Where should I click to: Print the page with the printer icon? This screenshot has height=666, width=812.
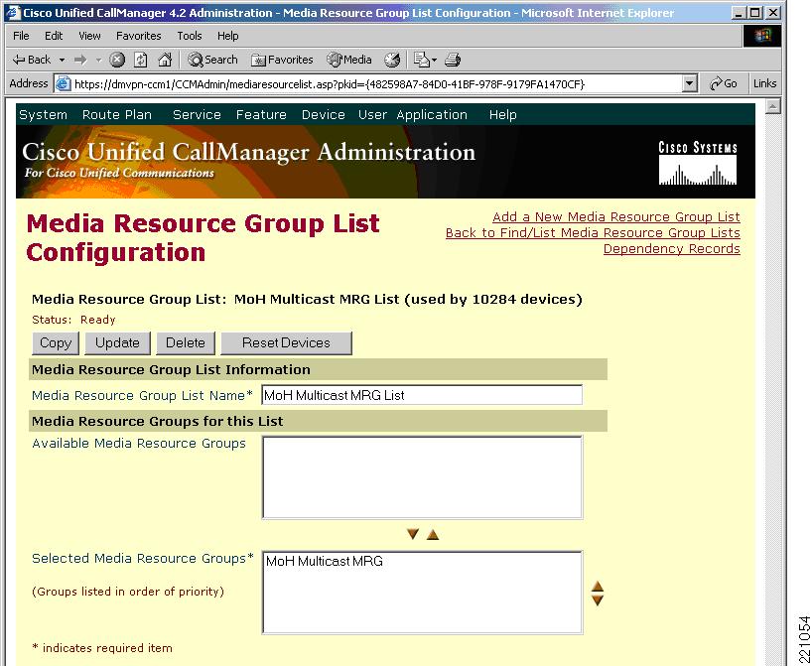click(453, 61)
